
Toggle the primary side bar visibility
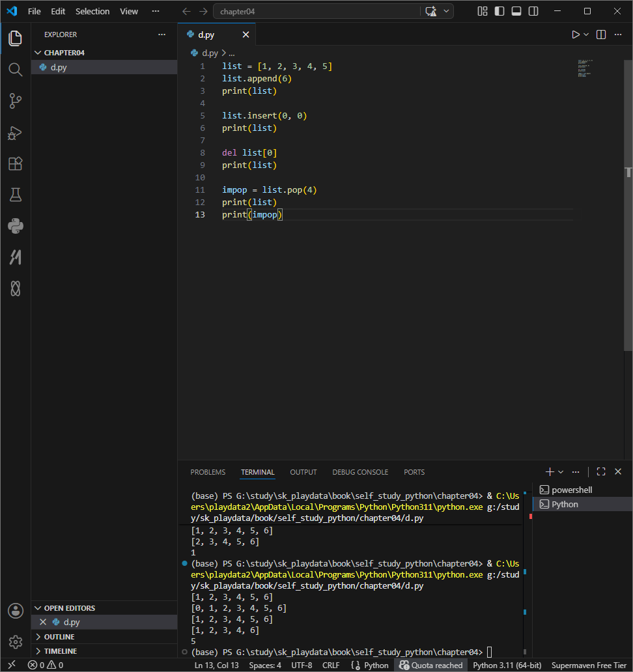[x=499, y=12]
